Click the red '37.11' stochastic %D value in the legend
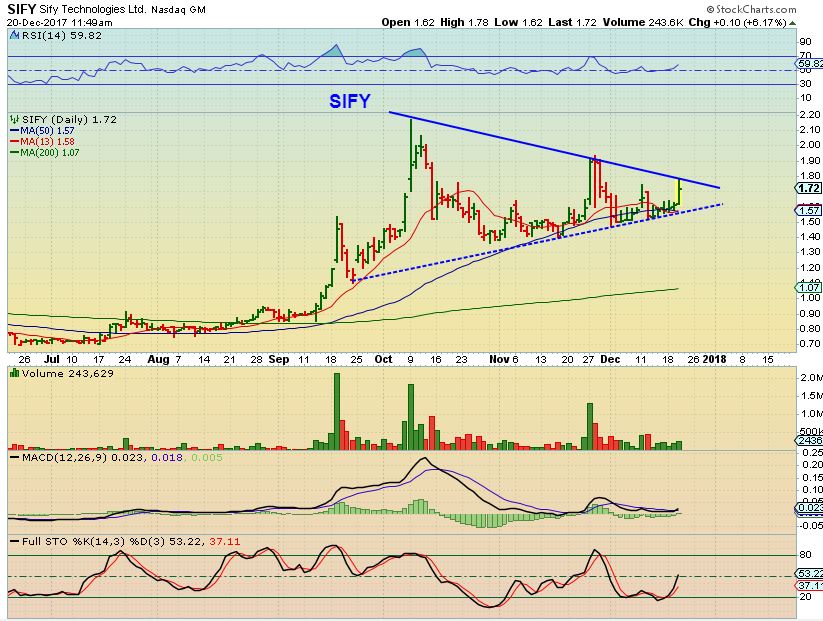 pyautogui.click(x=225, y=541)
